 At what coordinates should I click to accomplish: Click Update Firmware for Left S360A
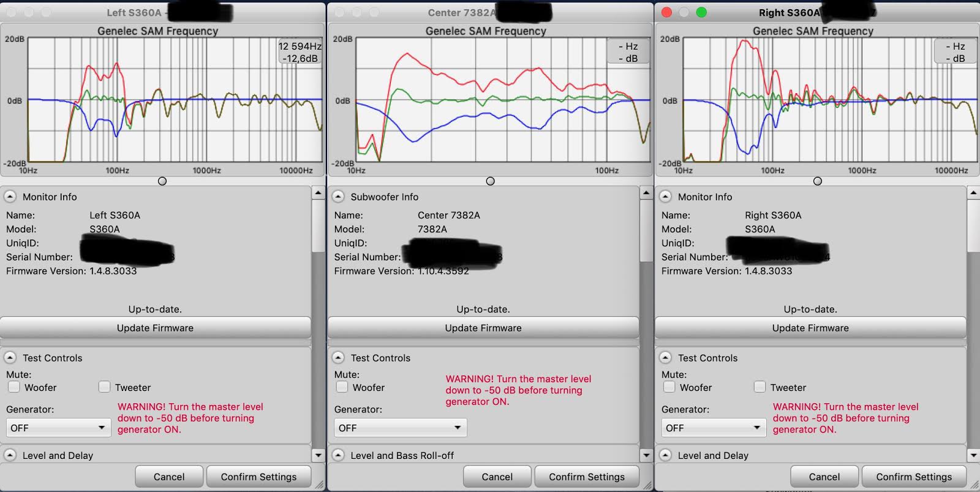pyautogui.click(x=155, y=328)
